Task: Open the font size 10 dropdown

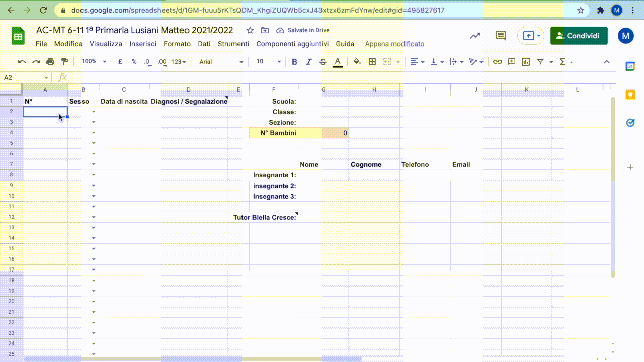Action: (x=268, y=62)
